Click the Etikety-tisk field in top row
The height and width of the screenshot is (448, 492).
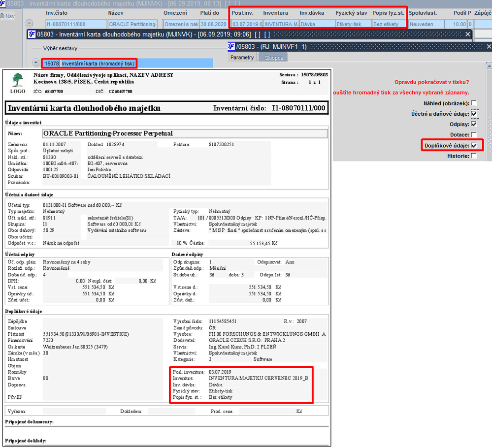[353, 24]
